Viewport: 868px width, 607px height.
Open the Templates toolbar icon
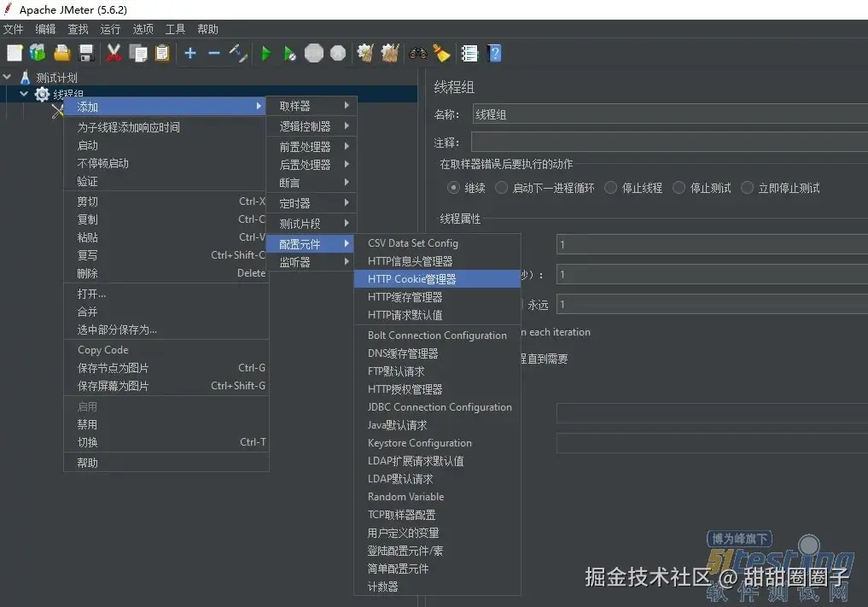click(38, 53)
